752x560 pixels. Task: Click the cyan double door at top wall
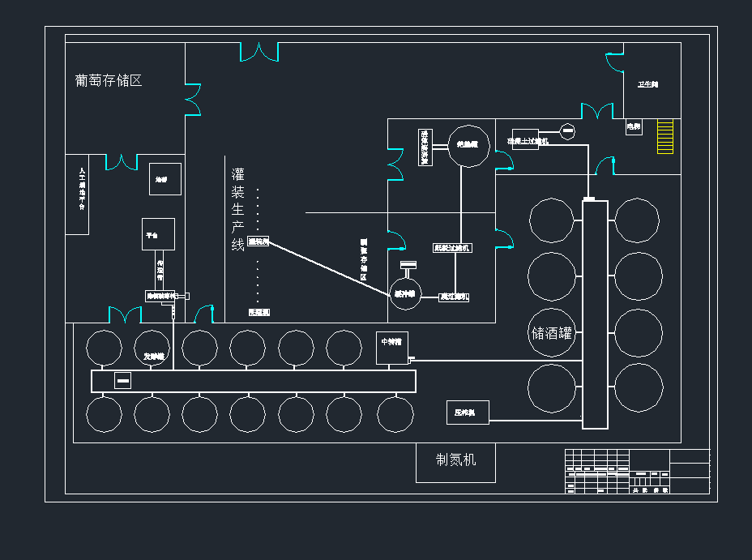coord(259,53)
